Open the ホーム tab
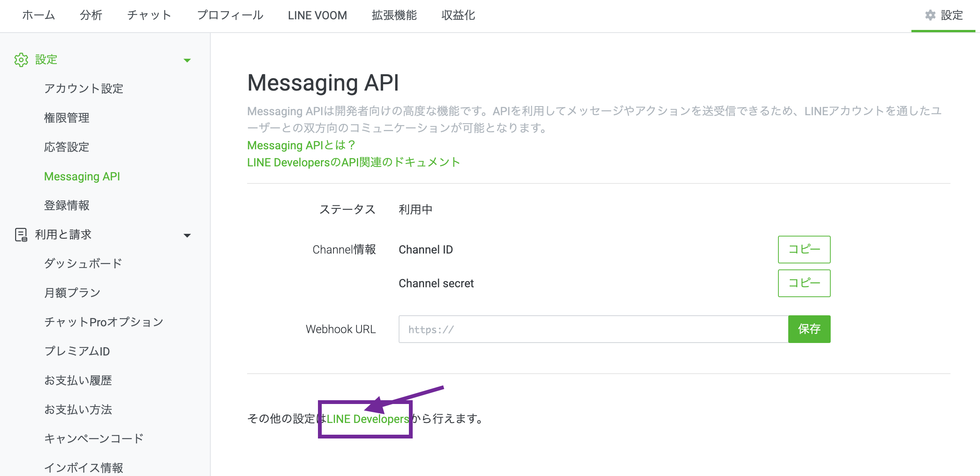This screenshot has width=980, height=476. point(39,15)
